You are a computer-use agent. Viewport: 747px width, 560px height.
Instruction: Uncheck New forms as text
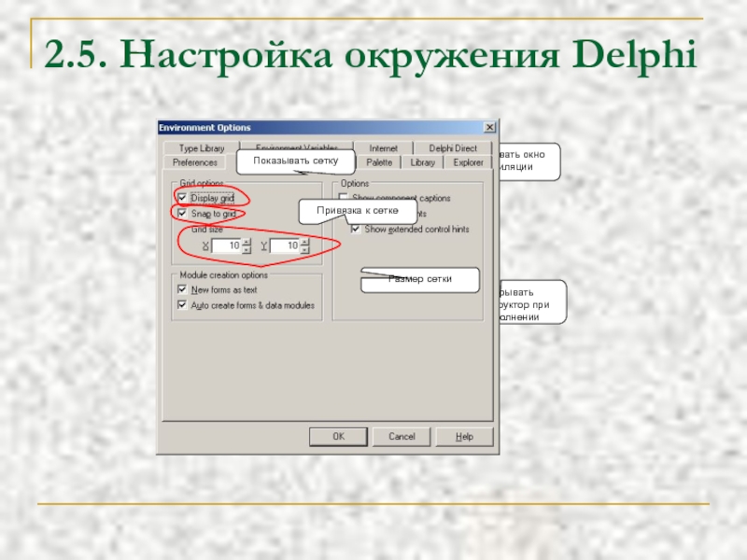[x=182, y=290]
